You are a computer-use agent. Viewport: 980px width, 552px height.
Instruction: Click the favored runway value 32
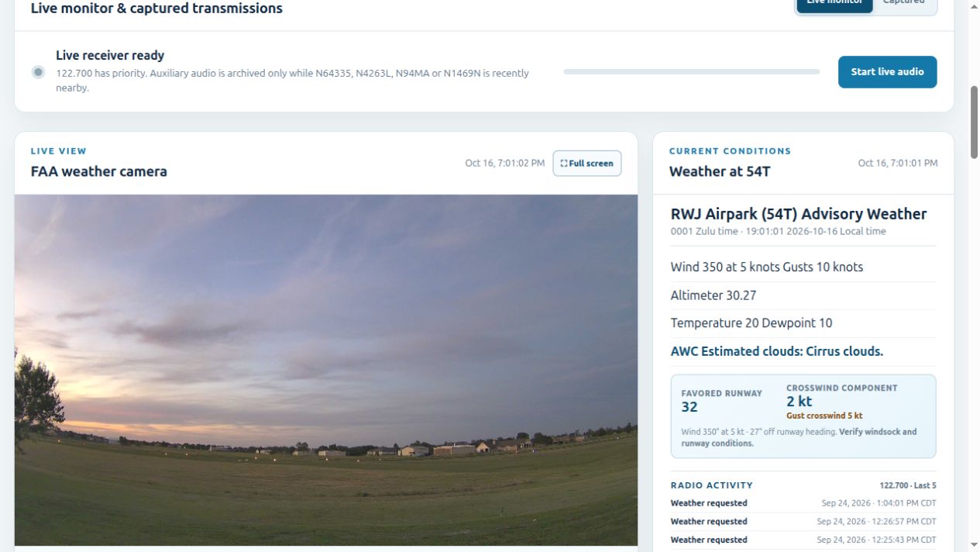(x=689, y=407)
